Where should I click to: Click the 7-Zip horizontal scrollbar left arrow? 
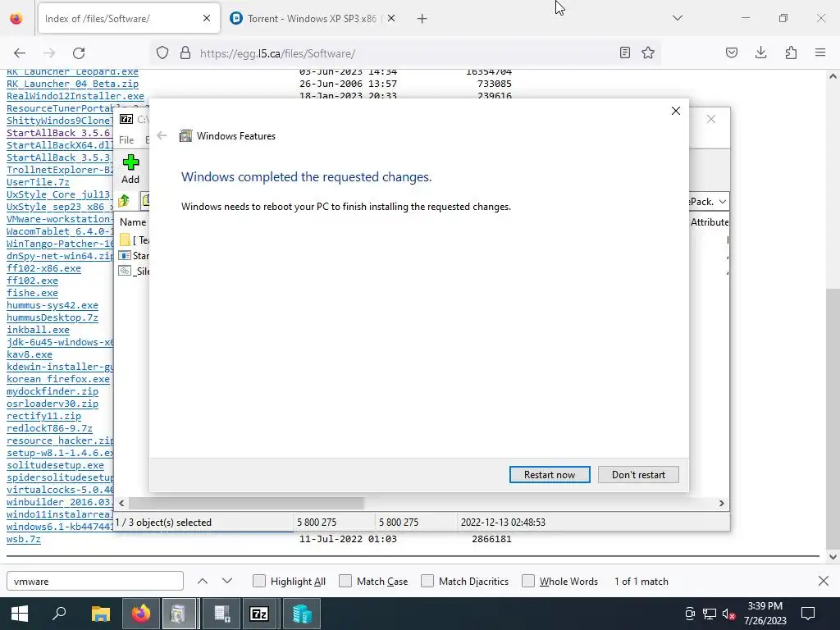point(121,503)
